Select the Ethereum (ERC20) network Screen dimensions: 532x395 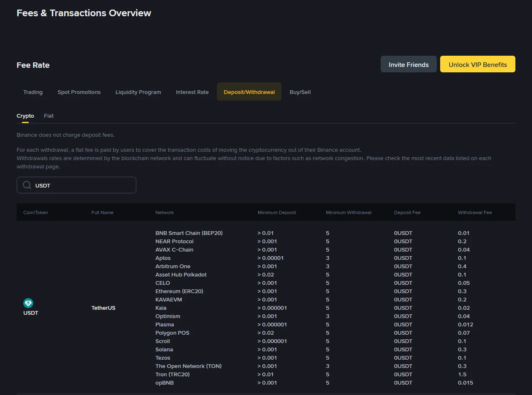[179, 291]
